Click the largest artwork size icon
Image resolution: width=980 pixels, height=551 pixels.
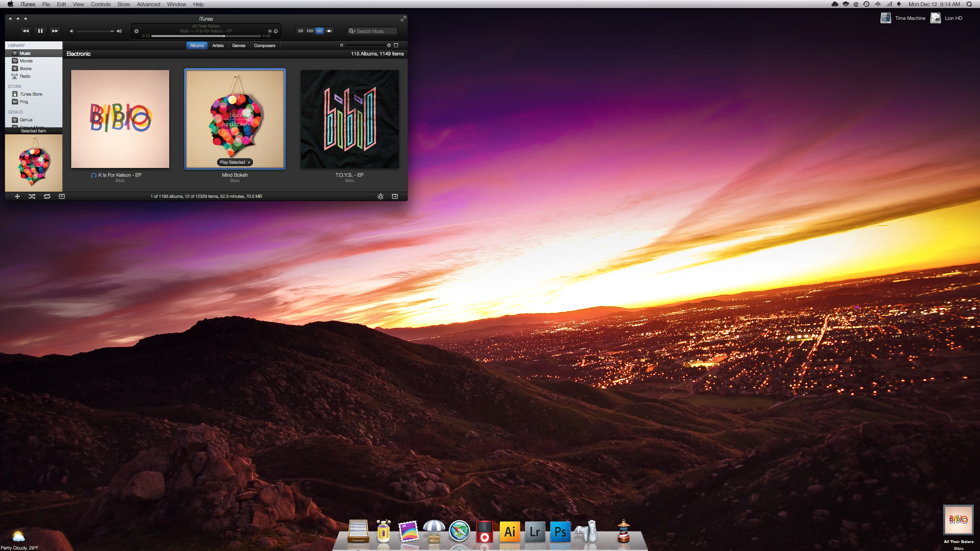396,45
